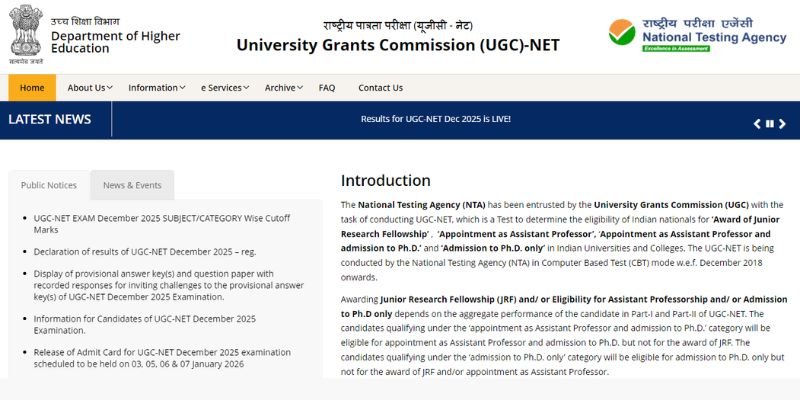Viewport: 800px width, 400px height.
Task: Switch to the News & Events tab
Action: [132, 185]
